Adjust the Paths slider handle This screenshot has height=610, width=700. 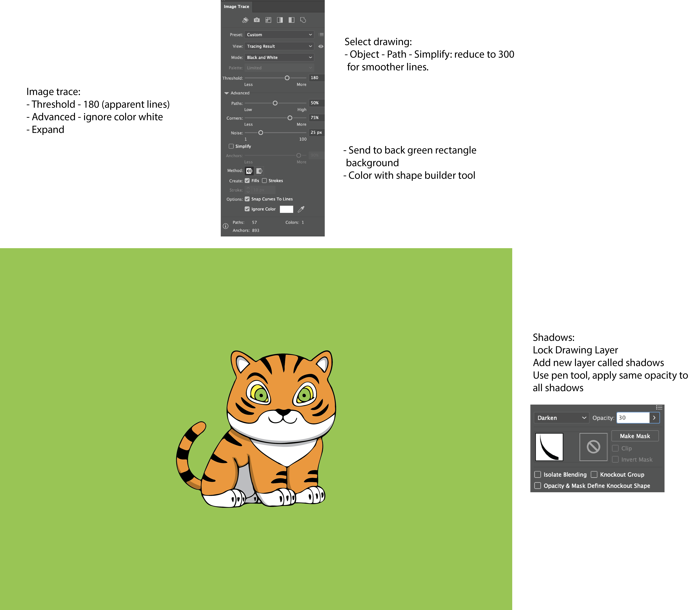coord(275,103)
